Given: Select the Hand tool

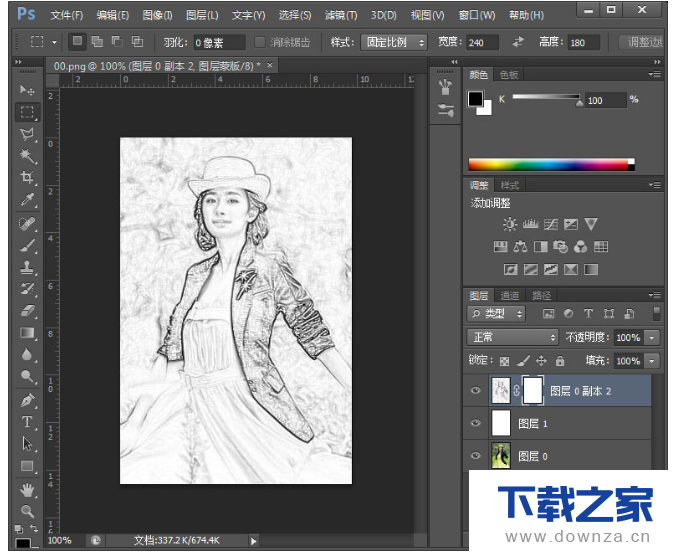Looking at the screenshot, I should pyautogui.click(x=27, y=490).
